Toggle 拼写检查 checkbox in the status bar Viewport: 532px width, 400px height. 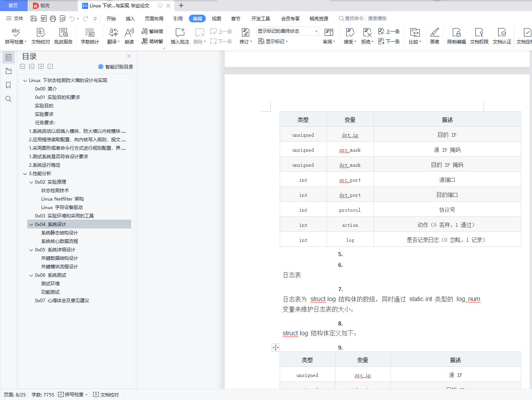point(61,395)
